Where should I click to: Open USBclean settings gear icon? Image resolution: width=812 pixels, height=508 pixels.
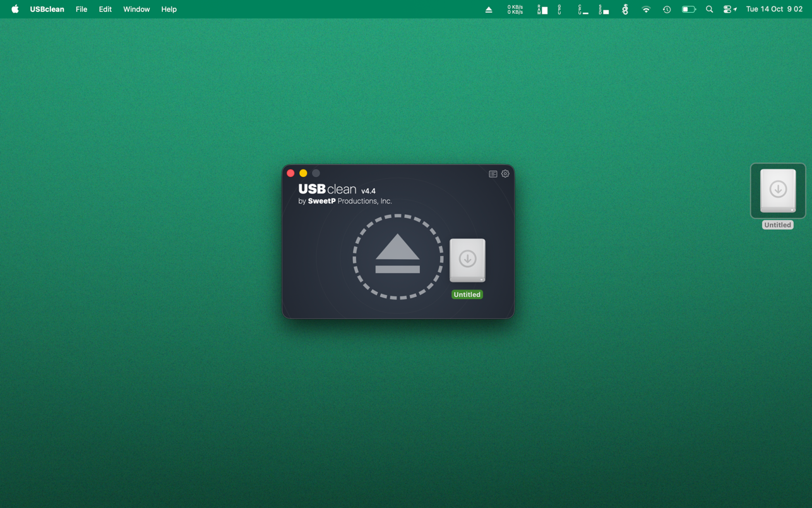(505, 174)
